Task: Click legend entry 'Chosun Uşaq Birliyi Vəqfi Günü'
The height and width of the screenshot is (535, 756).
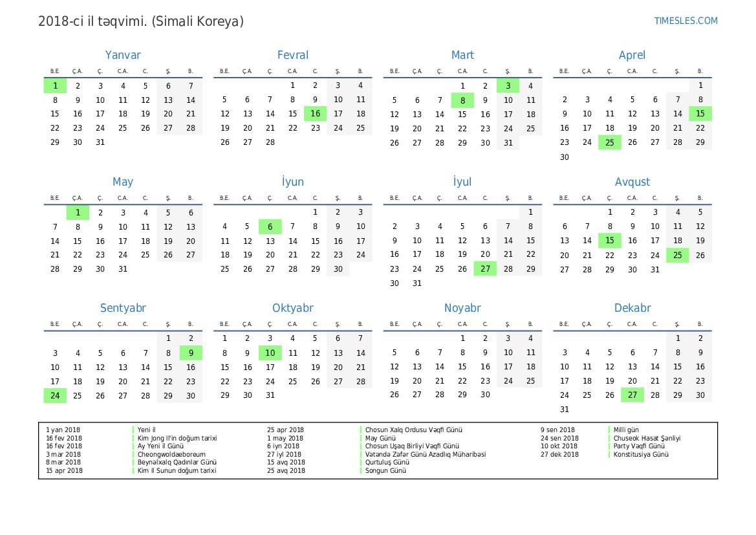Action: coord(412,446)
